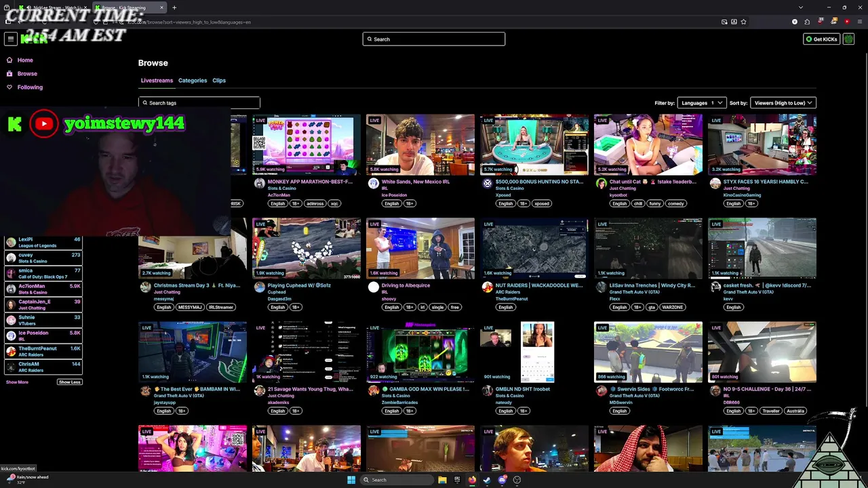This screenshot has height=488, width=868.
Task: Switch to the Clips tab
Action: (219, 81)
